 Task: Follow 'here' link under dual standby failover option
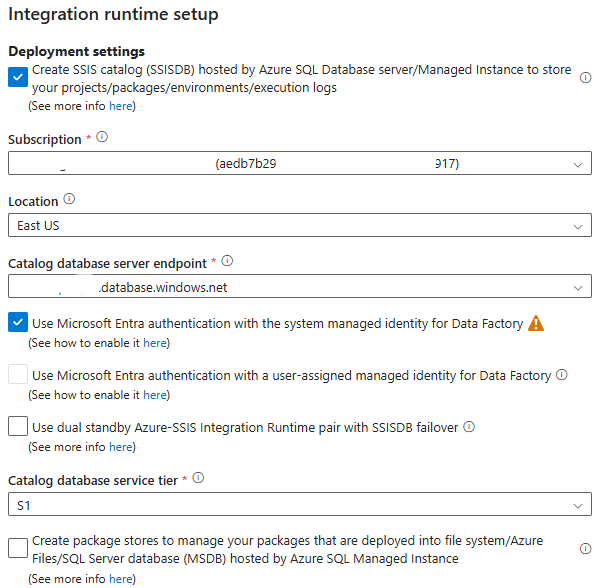coord(120,447)
